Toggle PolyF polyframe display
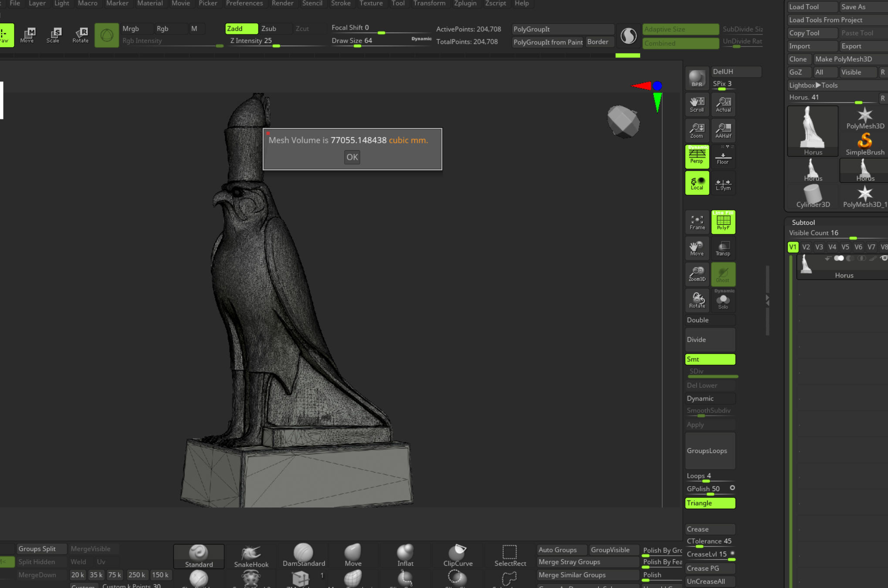This screenshot has height=588, width=888. 723,222
